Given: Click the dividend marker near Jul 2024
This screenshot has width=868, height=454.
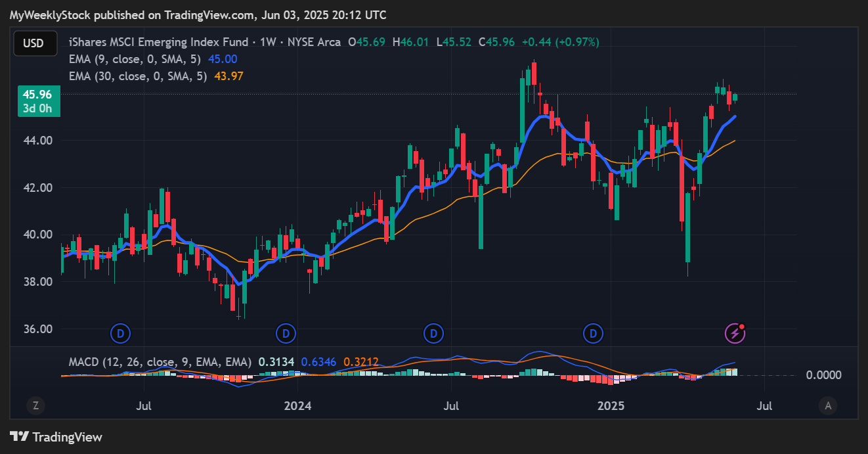Looking at the screenshot, I should (433, 334).
